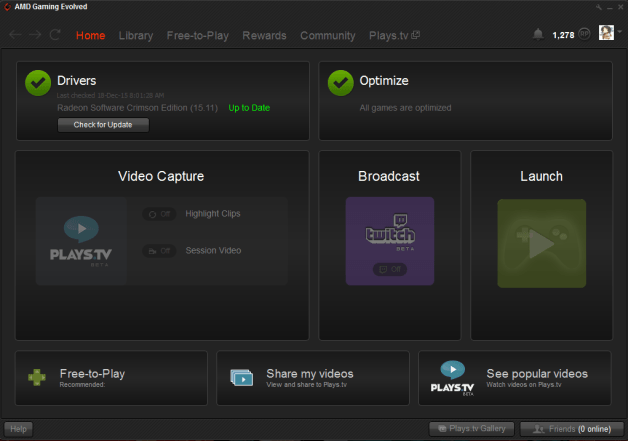Screen dimensions: 628x441
Task: Switch to the Rewards tab
Action: [264, 36]
